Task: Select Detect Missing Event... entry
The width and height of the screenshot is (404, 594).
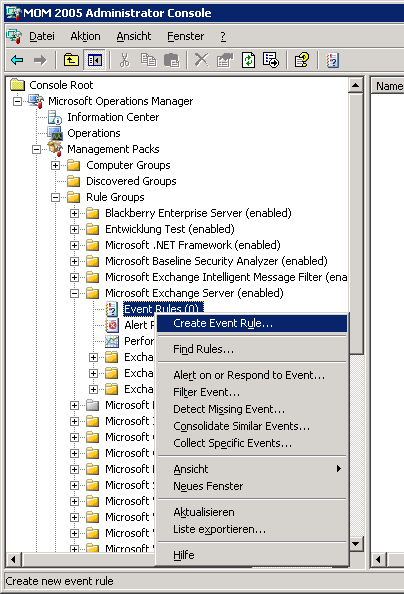Action: pos(252,409)
